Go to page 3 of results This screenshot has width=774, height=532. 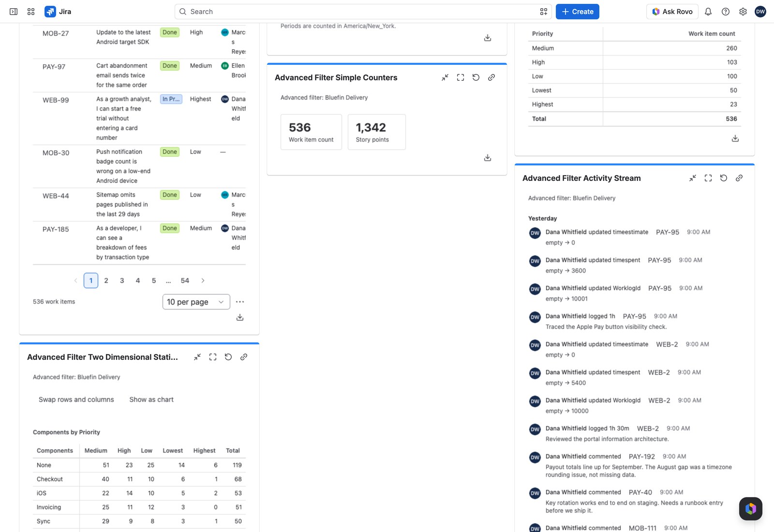tap(122, 281)
